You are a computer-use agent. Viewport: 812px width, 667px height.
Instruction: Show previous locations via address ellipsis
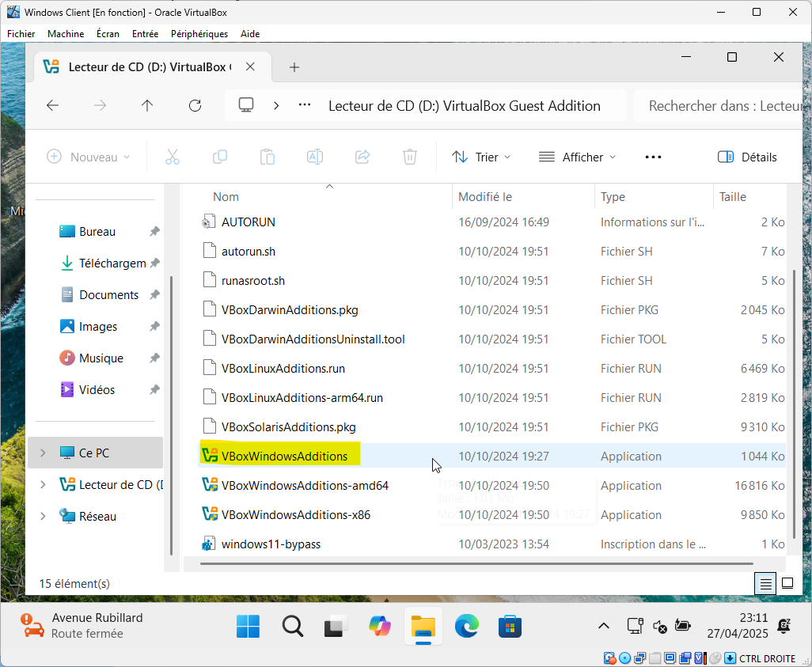point(305,105)
